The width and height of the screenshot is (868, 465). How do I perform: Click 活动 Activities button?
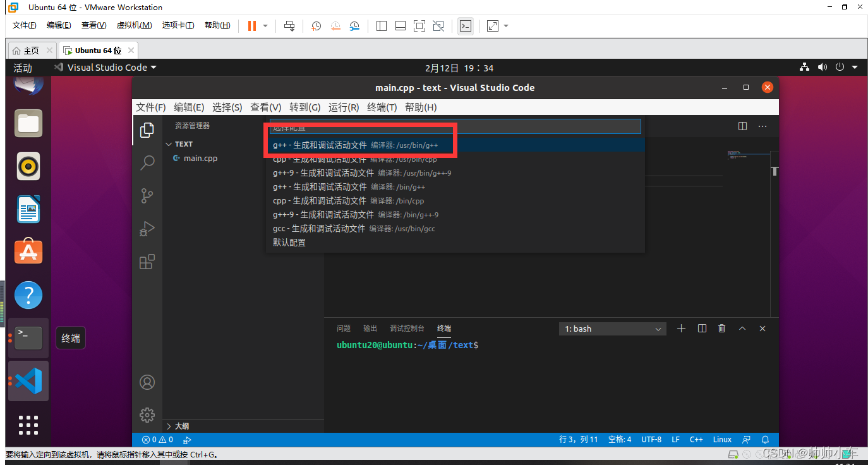pos(23,68)
